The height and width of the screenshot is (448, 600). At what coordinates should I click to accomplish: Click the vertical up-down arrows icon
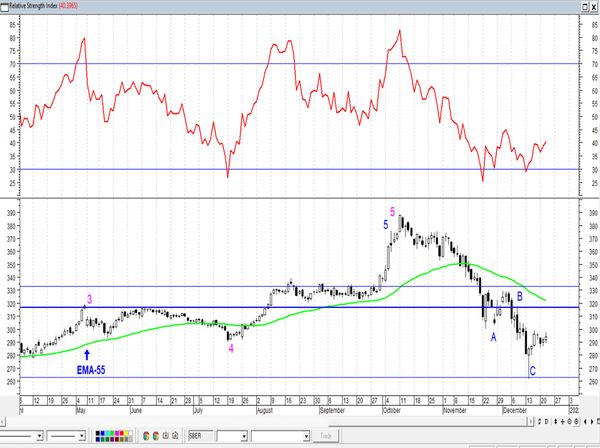tap(556, 422)
